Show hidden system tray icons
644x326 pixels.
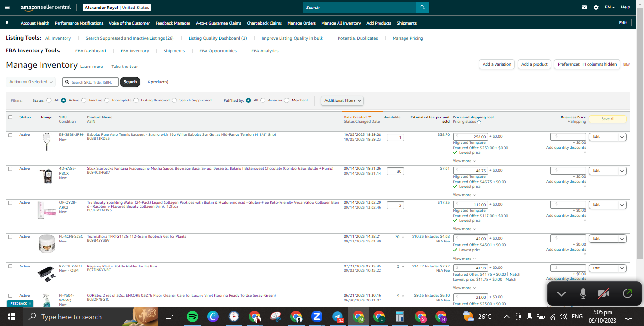tap(506, 317)
